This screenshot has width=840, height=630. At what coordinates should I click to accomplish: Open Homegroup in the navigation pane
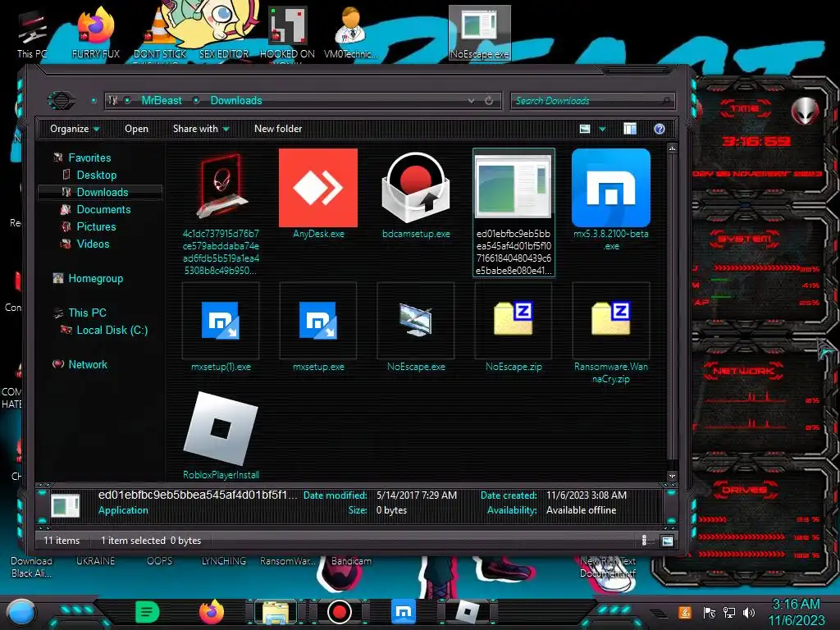click(95, 279)
